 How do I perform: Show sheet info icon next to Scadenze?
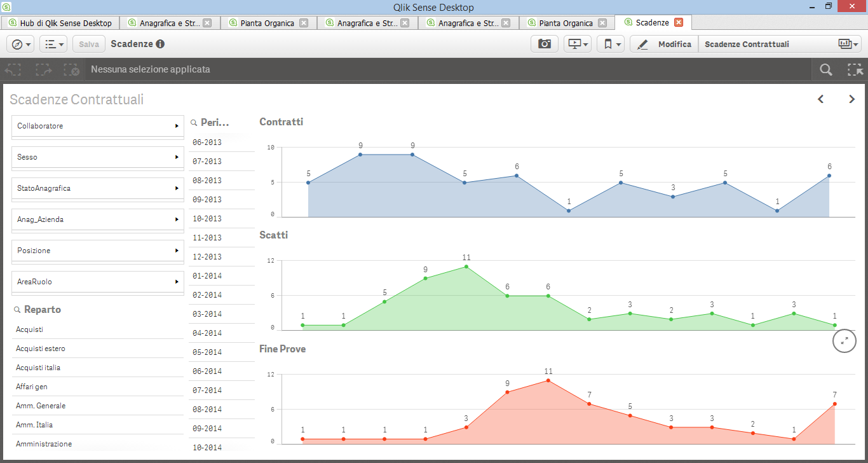click(160, 44)
